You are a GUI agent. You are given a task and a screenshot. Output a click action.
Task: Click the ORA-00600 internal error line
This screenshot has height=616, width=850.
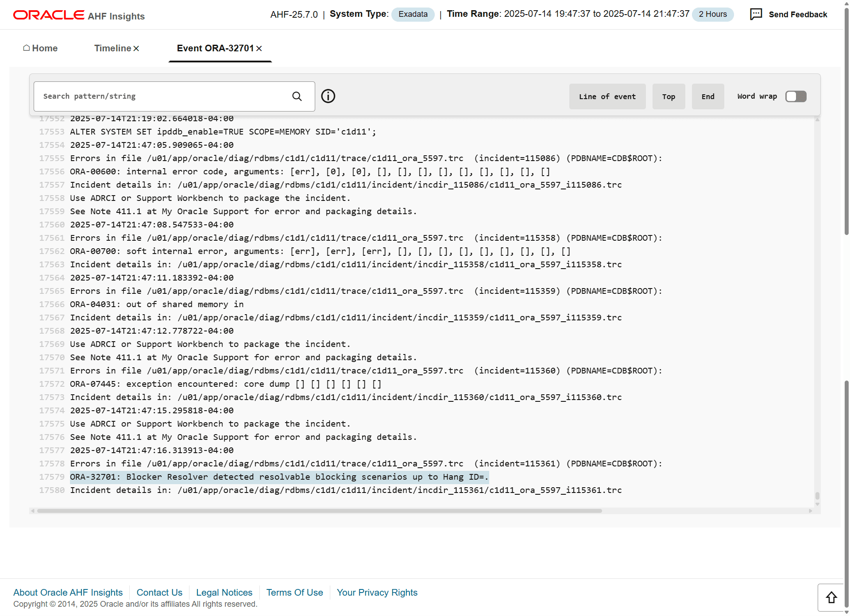(310, 172)
